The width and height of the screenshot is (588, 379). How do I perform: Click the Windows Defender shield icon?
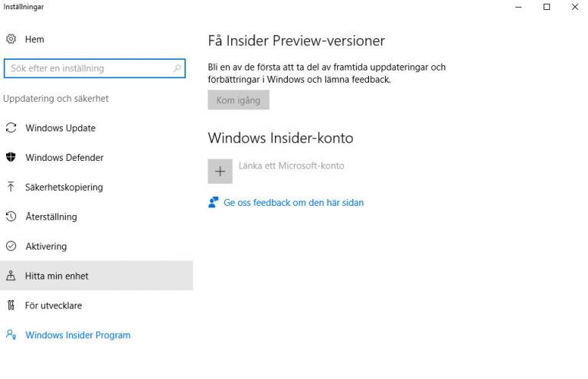pos(11,158)
